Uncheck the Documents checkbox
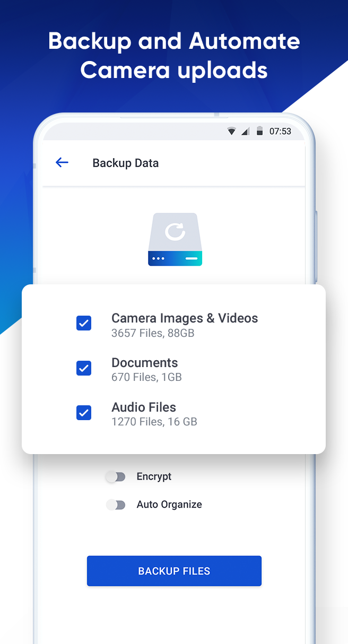This screenshot has width=348, height=644. (84, 368)
